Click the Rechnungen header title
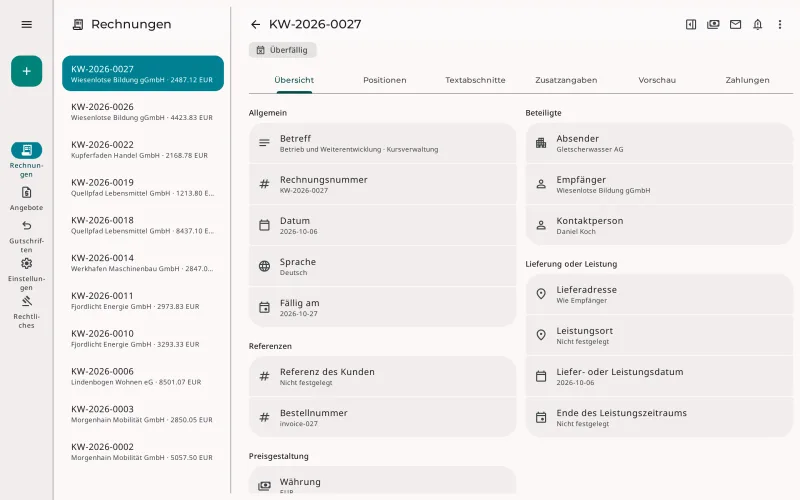The height and width of the screenshot is (500, 800). click(x=131, y=24)
